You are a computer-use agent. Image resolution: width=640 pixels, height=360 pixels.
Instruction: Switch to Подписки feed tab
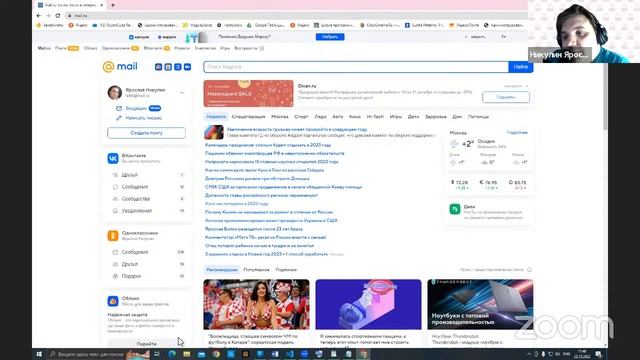point(286,270)
